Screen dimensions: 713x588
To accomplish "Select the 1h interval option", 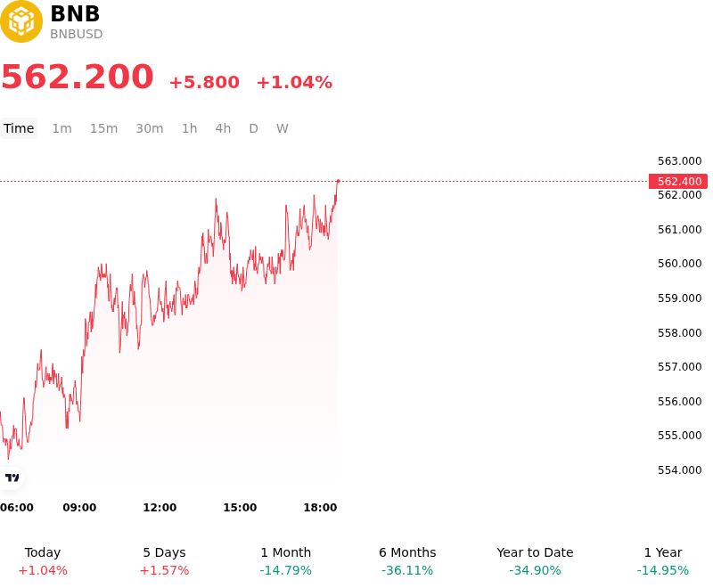I will tap(189, 128).
